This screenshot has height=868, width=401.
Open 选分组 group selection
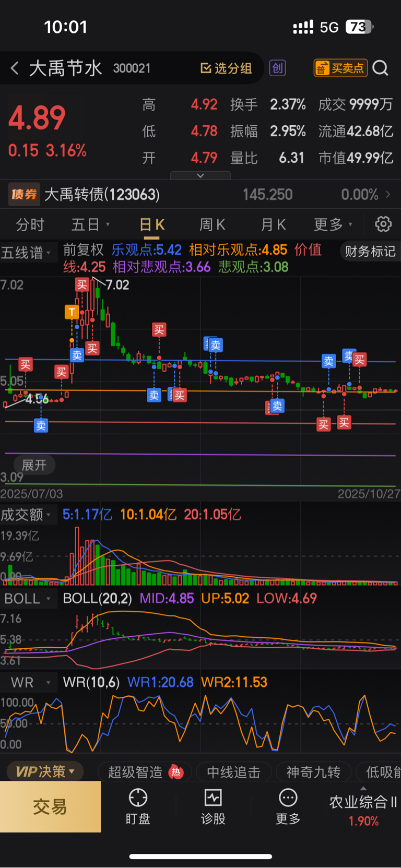(x=226, y=68)
